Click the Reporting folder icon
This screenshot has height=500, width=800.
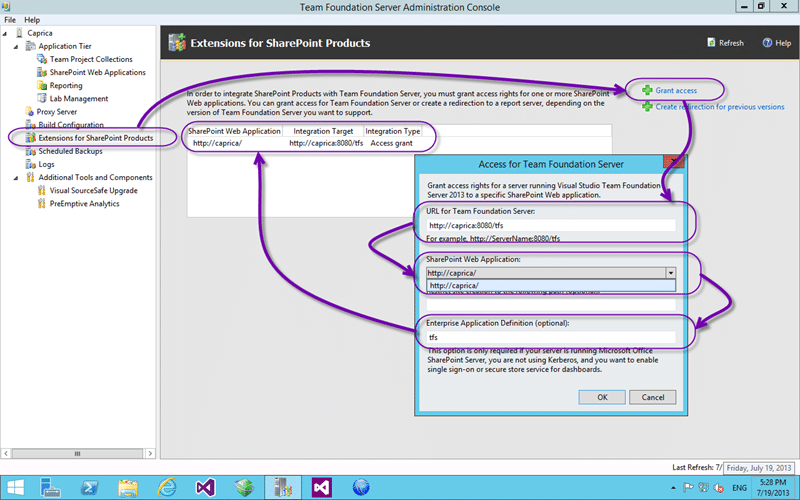(x=42, y=86)
